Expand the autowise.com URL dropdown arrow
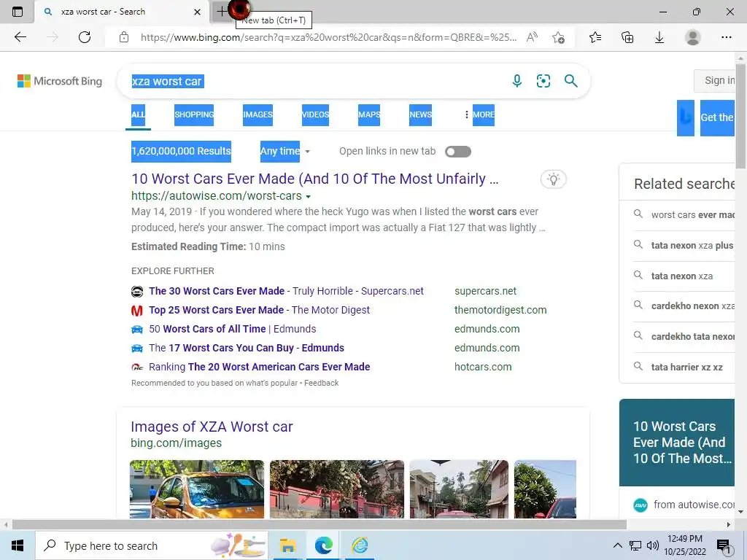Image resolution: width=747 pixels, height=560 pixels. point(309,197)
